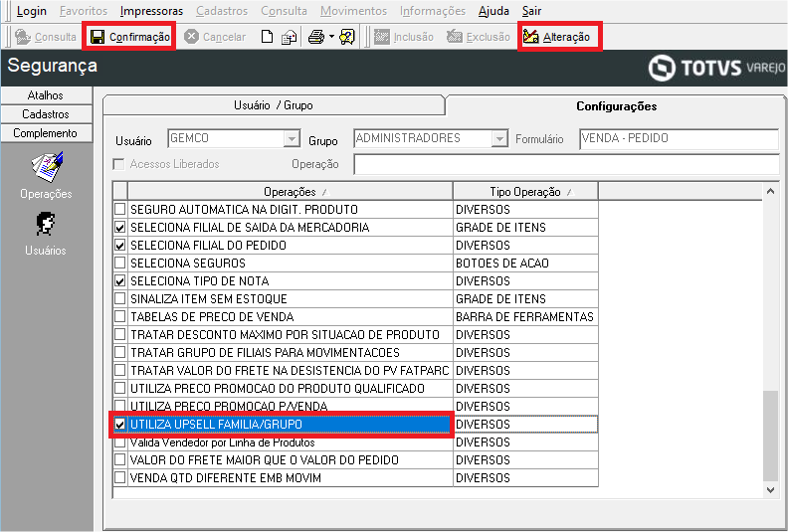Click the Inclusão toolbar icon
The width and height of the screenshot is (788, 532).
pyautogui.click(x=382, y=37)
